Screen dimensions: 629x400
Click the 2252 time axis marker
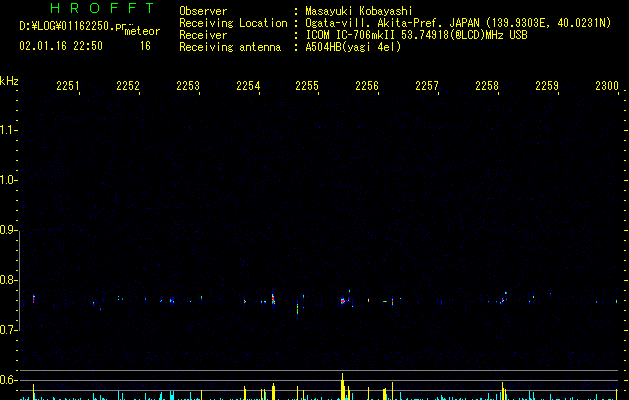[x=128, y=85]
